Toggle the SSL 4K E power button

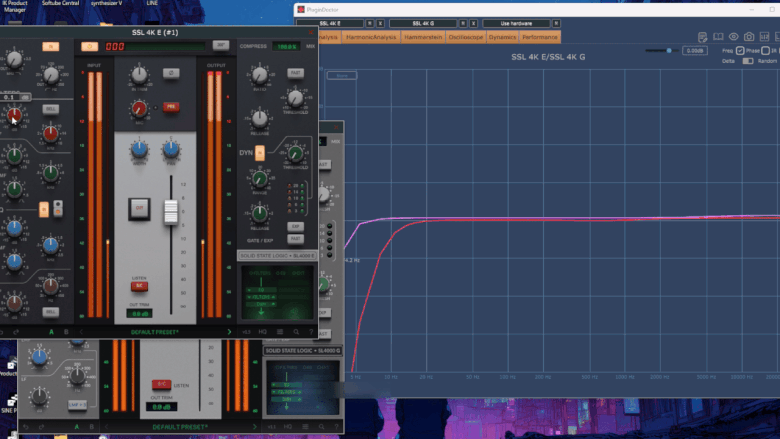(89, 46)
